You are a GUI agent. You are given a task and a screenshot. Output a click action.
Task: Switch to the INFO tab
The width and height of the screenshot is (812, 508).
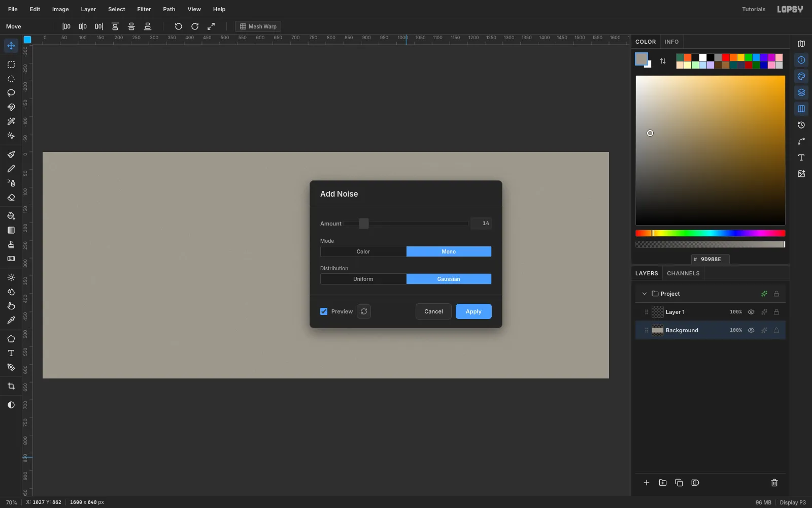671,42
